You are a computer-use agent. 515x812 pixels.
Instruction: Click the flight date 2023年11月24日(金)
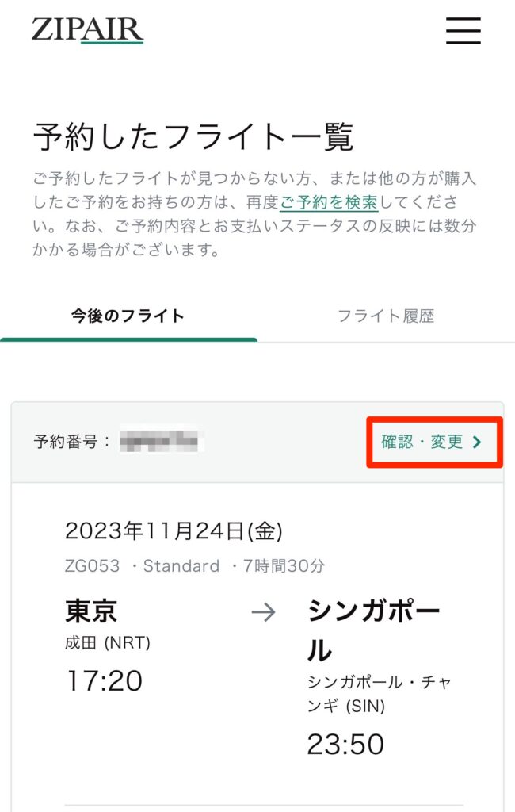coord(174,531)
